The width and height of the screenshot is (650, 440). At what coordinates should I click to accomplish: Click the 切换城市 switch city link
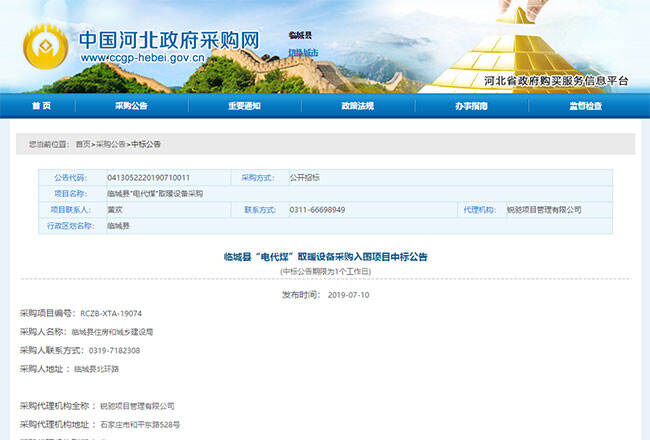tap(303, 53)
